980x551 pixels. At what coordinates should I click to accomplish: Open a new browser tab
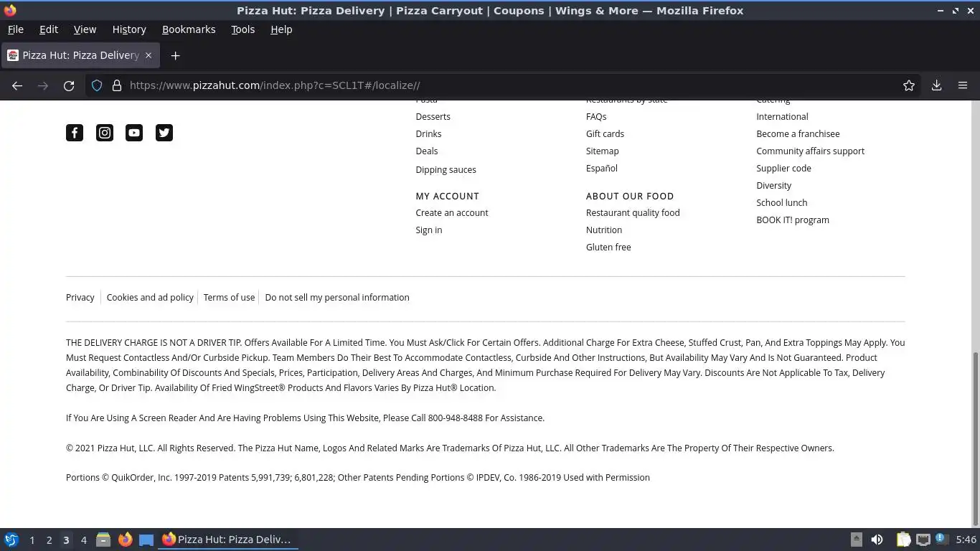click(175, 55)
